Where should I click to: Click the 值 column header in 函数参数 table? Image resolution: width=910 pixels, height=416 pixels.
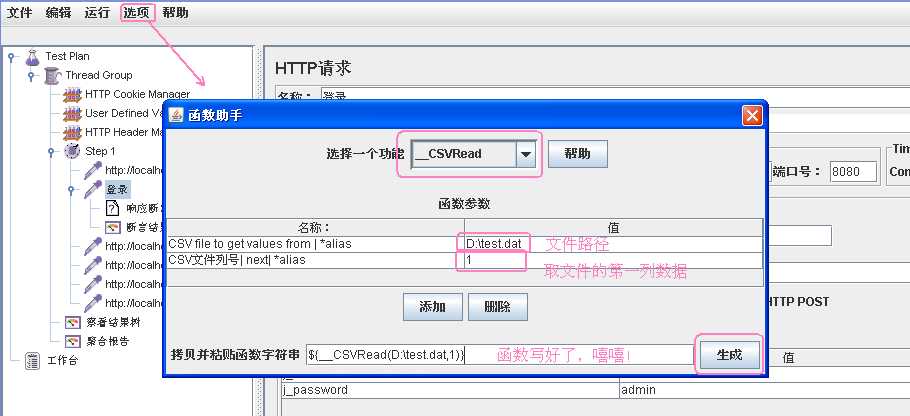point(613,227)
